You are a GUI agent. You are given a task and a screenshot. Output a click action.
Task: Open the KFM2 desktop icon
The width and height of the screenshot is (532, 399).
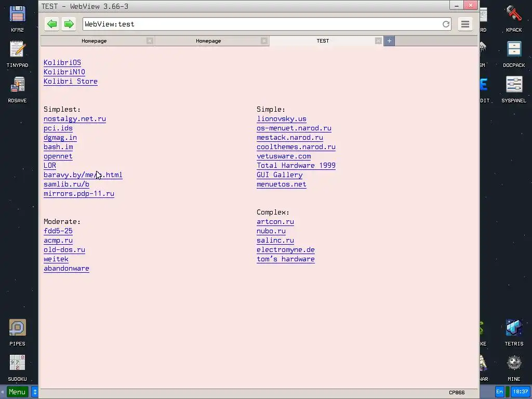click(x=17, y=19)
